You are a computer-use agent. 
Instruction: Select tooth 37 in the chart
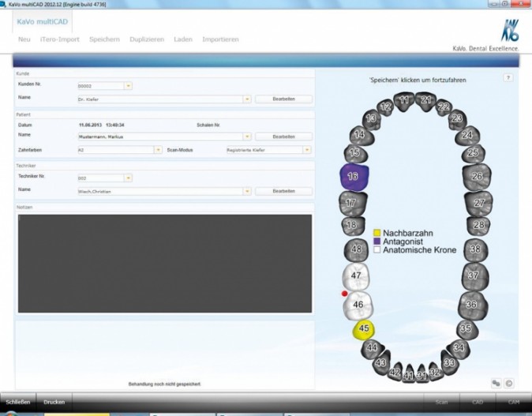tap(474, 275)
